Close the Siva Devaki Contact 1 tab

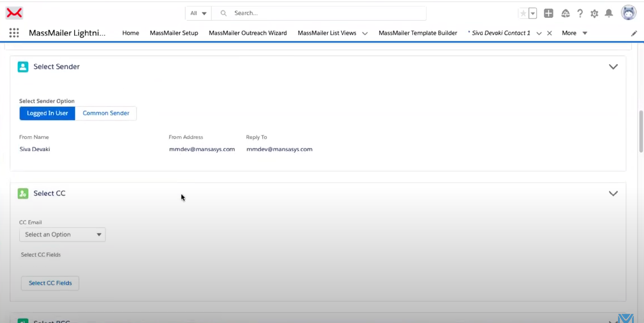click(549, 33)
